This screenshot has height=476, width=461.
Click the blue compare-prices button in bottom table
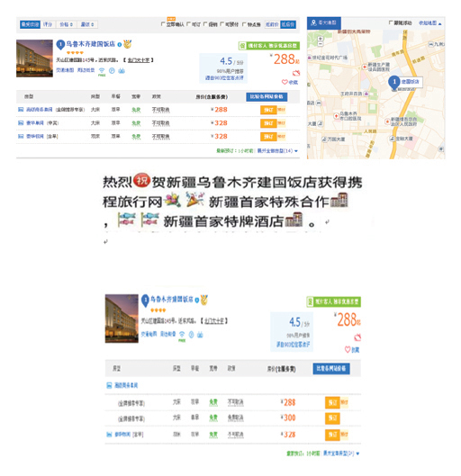point(331,369)
